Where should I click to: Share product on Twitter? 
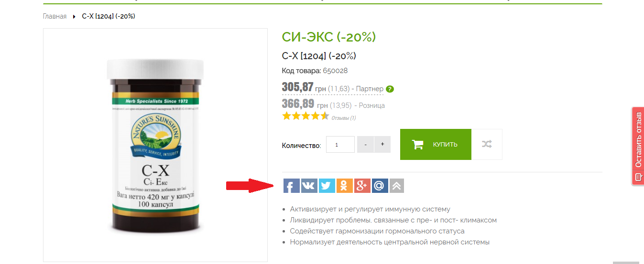[327, 186]
